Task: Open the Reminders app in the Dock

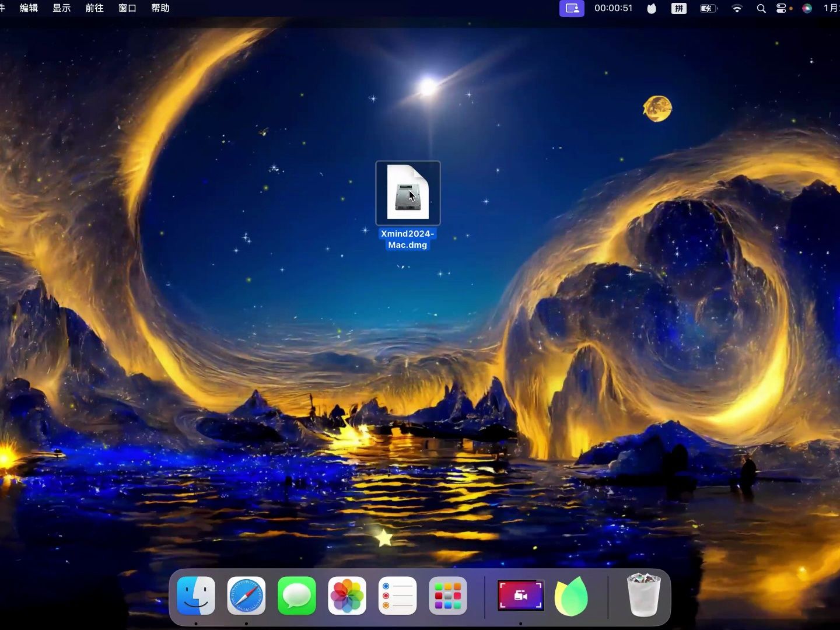Action: point(397,596)
